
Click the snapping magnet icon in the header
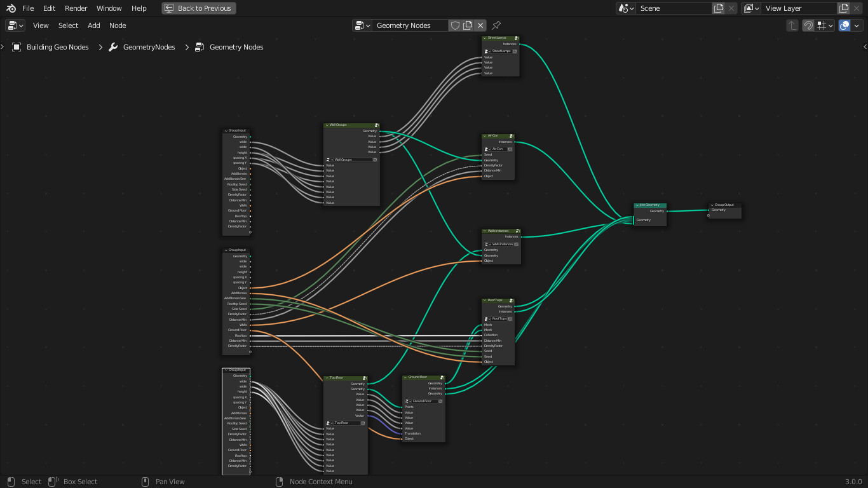point(808,25)
